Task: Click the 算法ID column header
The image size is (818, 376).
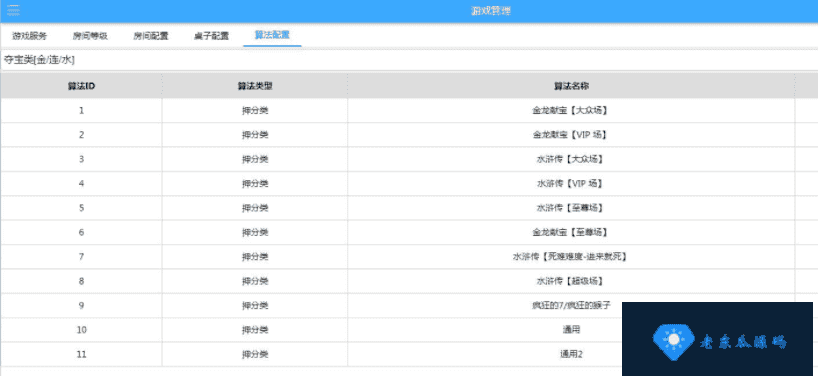Action: point(81,86)
